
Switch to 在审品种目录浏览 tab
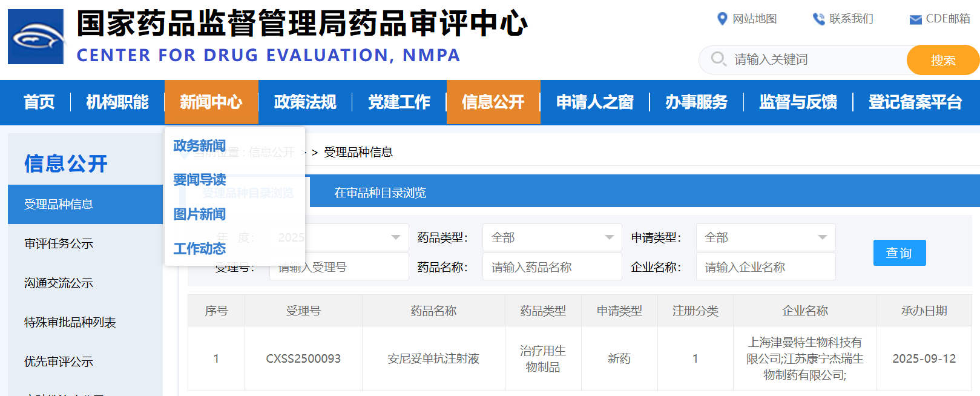pyautogui.click(x=380, y=193)
